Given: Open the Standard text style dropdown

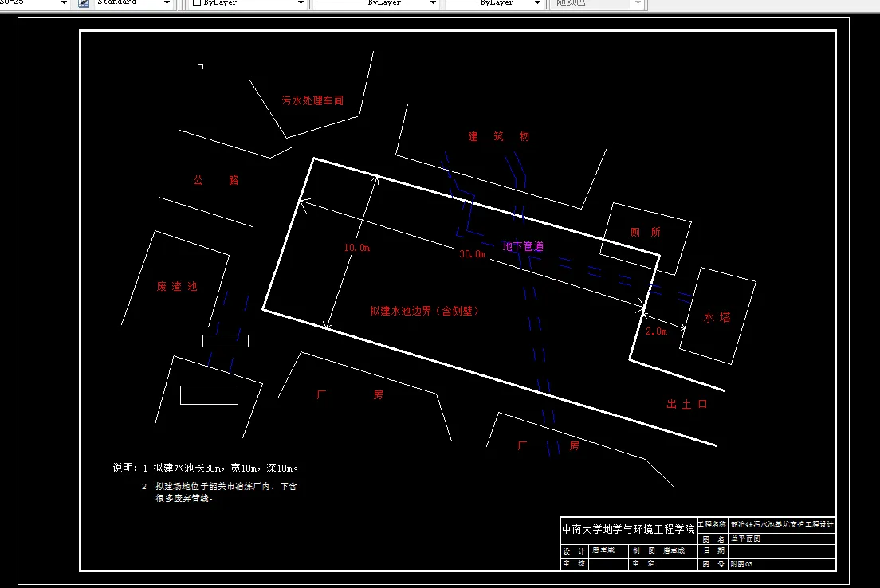Looking at the screenshot, I should 167,3.
